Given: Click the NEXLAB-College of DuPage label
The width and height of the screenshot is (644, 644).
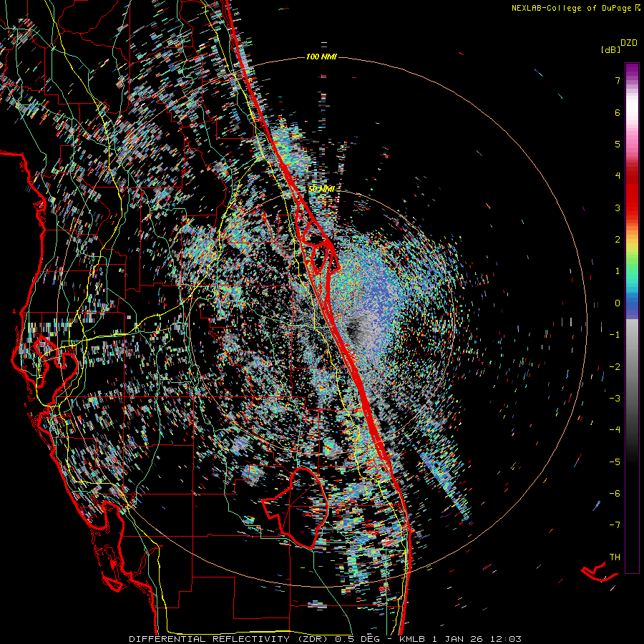Looking at the screenshot, I should coord(575,8).
